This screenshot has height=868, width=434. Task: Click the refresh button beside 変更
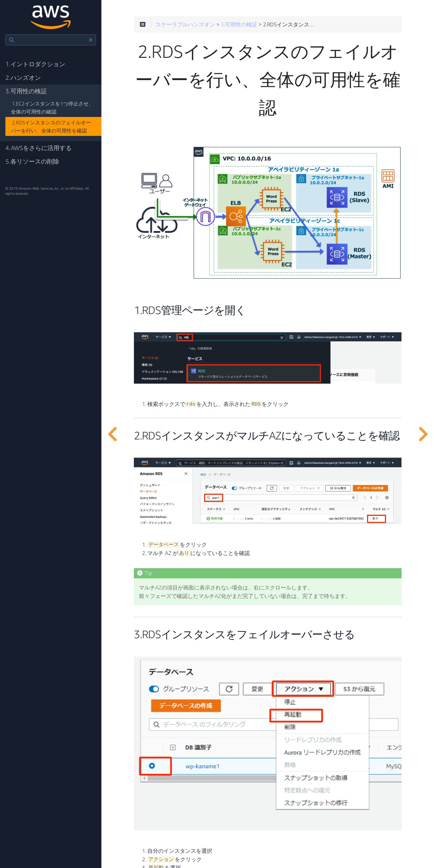(x=229, y=689)
